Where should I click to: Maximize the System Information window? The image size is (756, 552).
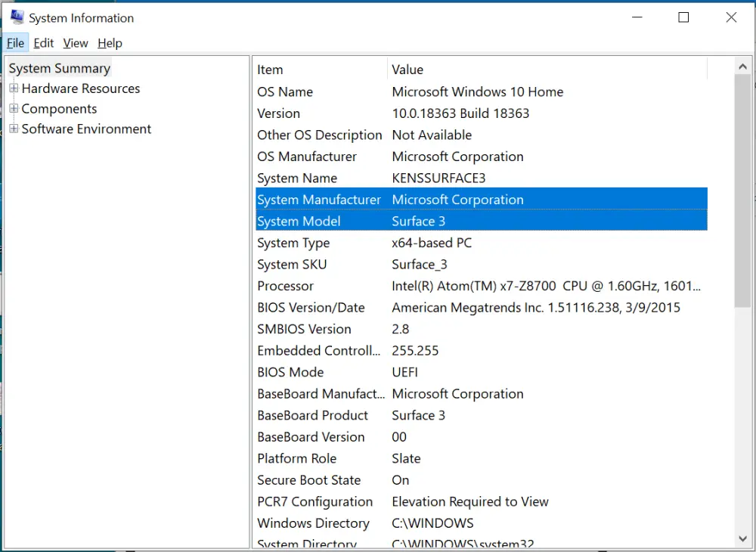683,17
